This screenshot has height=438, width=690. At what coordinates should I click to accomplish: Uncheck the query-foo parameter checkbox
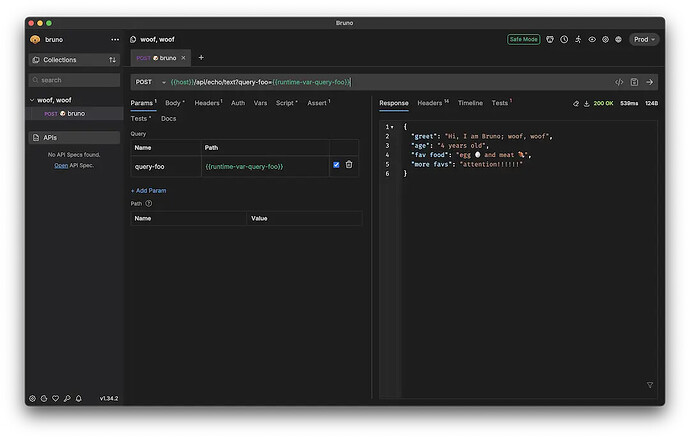click(x=336, y=165)
